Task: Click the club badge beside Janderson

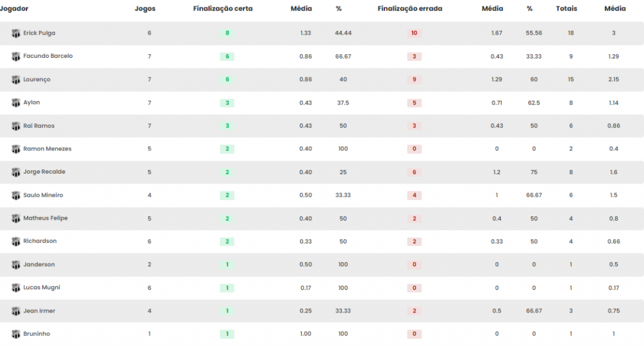Action: tap(16, 265)
